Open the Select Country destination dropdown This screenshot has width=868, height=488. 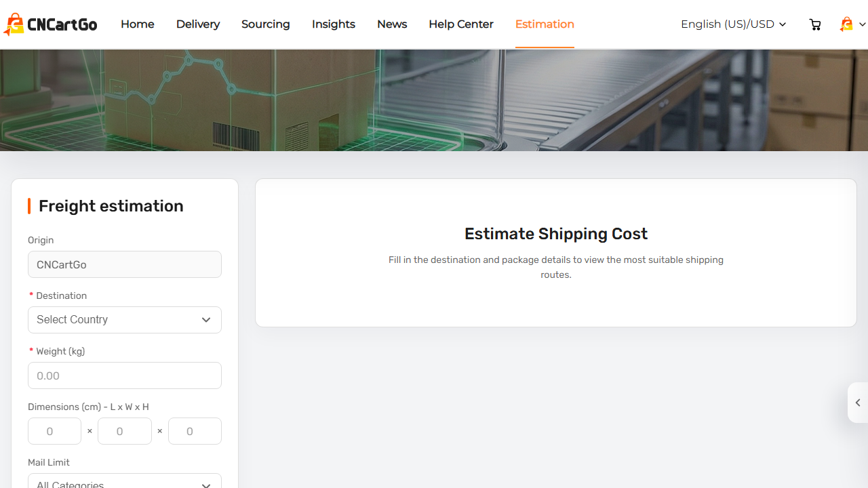(125, 320)
